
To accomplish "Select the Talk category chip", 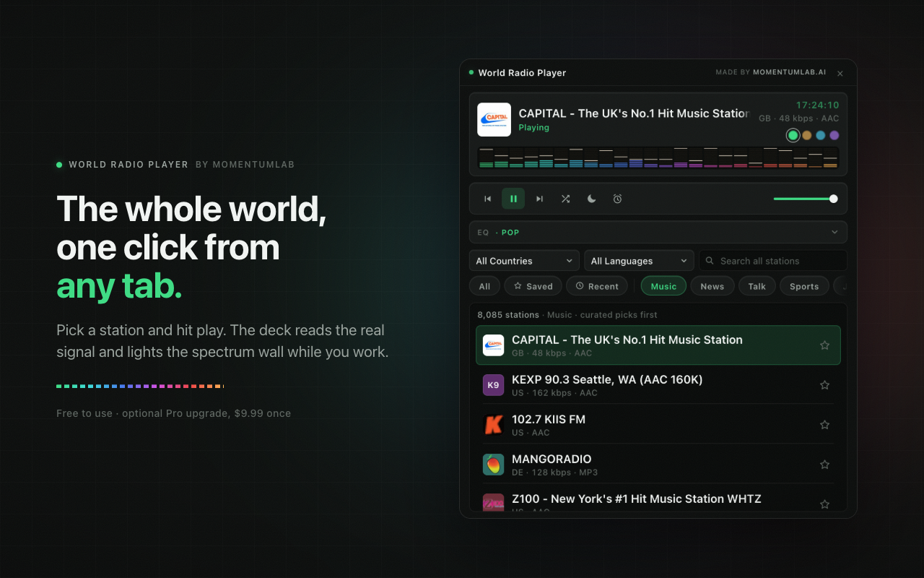I will 757,286.
